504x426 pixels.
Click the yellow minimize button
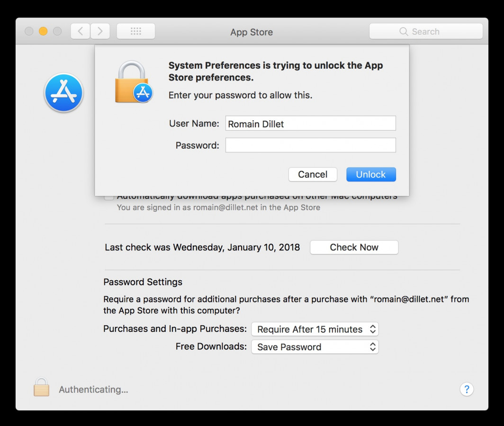43,31
